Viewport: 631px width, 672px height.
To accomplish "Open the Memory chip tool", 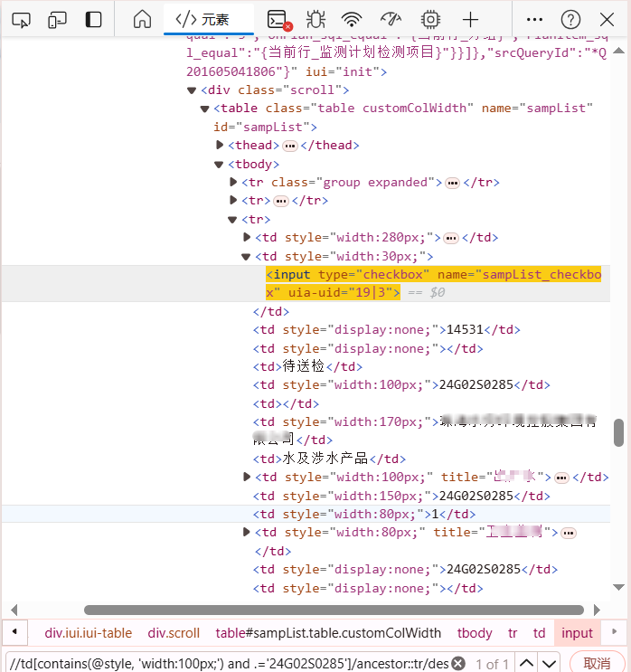I will [430, 19].
